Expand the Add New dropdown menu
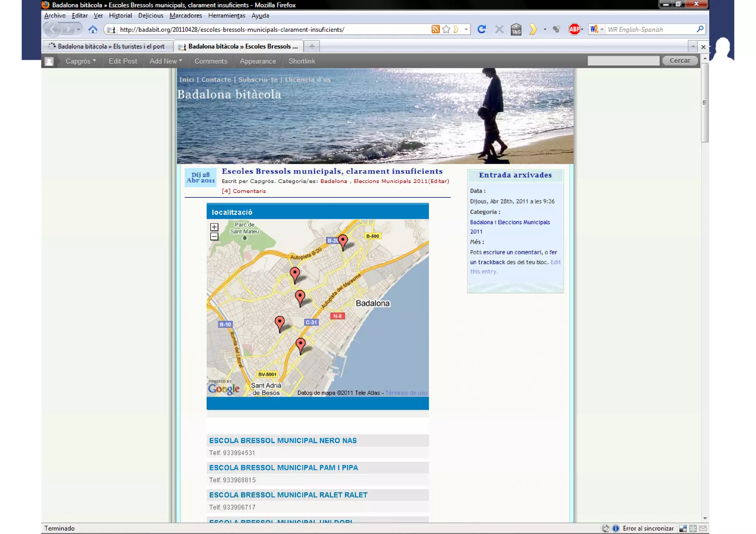 point(165,61)
